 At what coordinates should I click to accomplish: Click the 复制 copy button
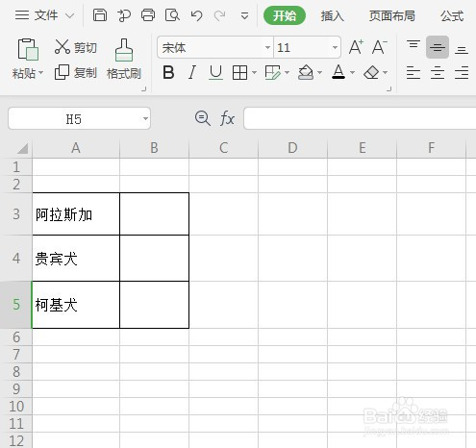tap(76, 73)
